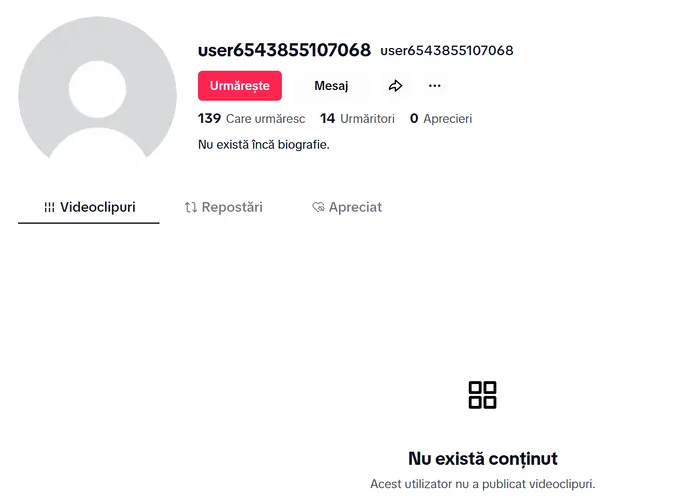The image size is (700, 502).
Task: Switch to the Videoclipuri tab
Action: (89, 208)
